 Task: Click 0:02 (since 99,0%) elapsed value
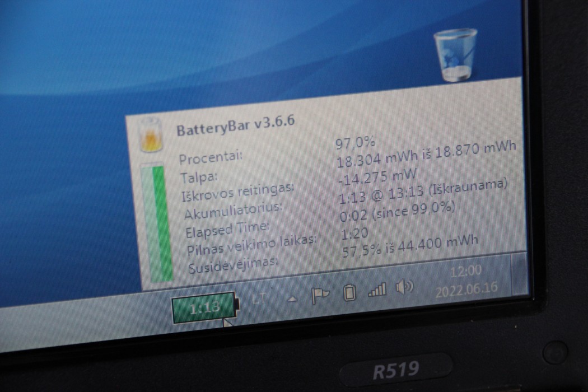[397, 212]
